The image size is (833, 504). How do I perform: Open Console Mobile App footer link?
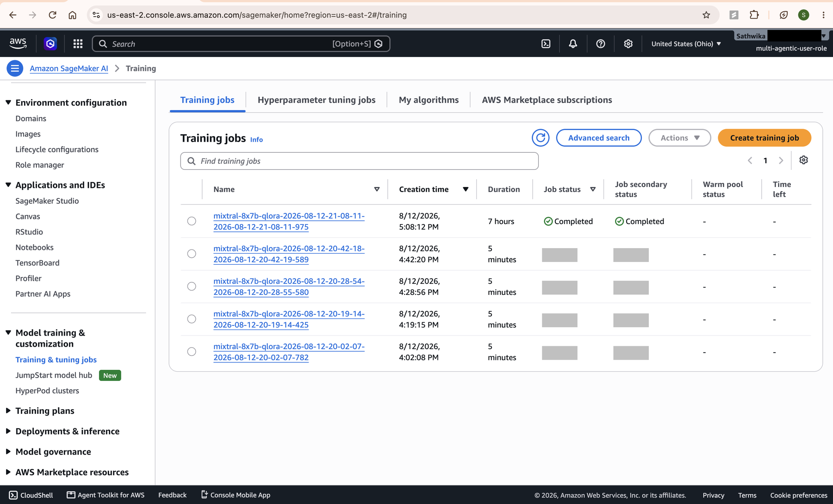pyautogui.click(x=236, y=495)
